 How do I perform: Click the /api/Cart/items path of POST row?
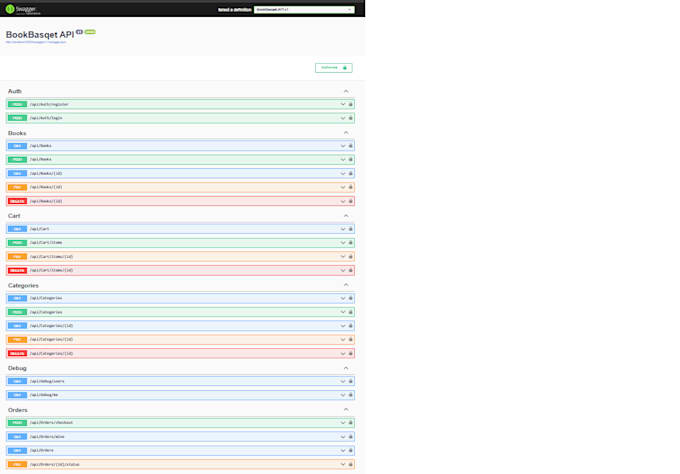46,243
